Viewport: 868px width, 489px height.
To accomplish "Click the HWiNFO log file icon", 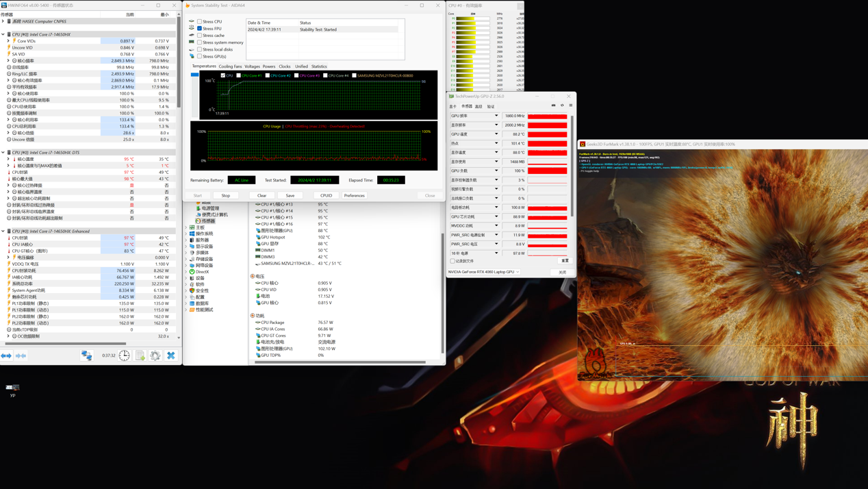I will pos(140,355).
